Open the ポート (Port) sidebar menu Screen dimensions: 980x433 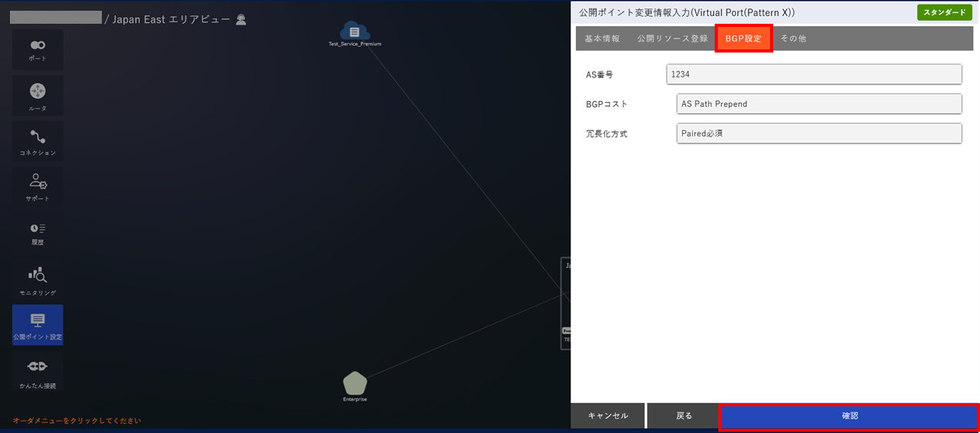(38, 50)
